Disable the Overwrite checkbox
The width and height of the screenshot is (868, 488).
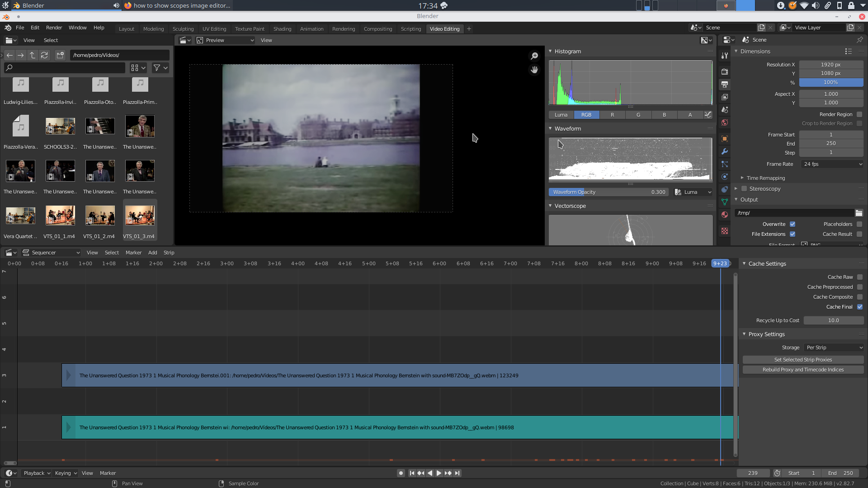[793, 224]
